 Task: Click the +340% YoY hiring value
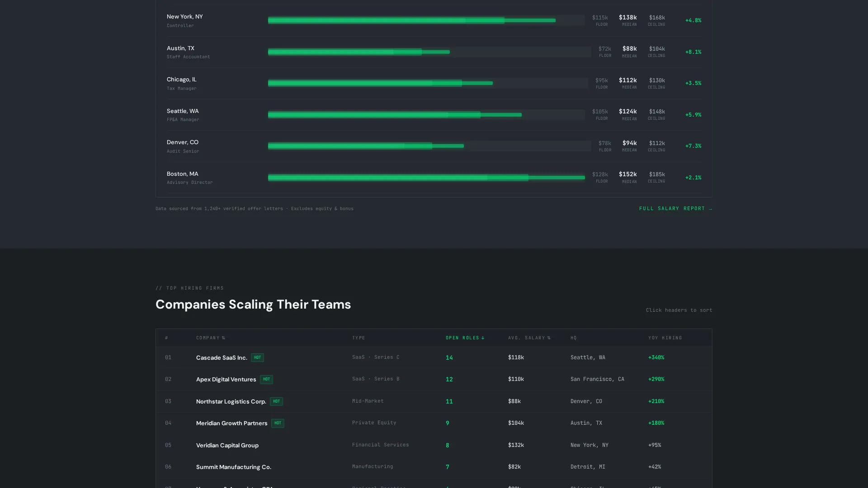click(x=656, y=357)
